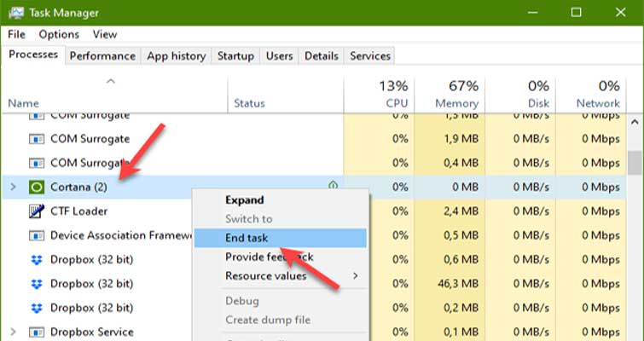The height and width of the screenshot is (341, 644).
Task: Open the File menu
Action: [16, 34]
